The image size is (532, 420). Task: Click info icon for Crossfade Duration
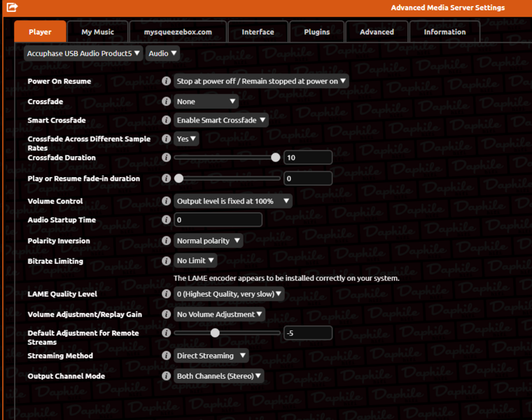[x=167, y=158]
